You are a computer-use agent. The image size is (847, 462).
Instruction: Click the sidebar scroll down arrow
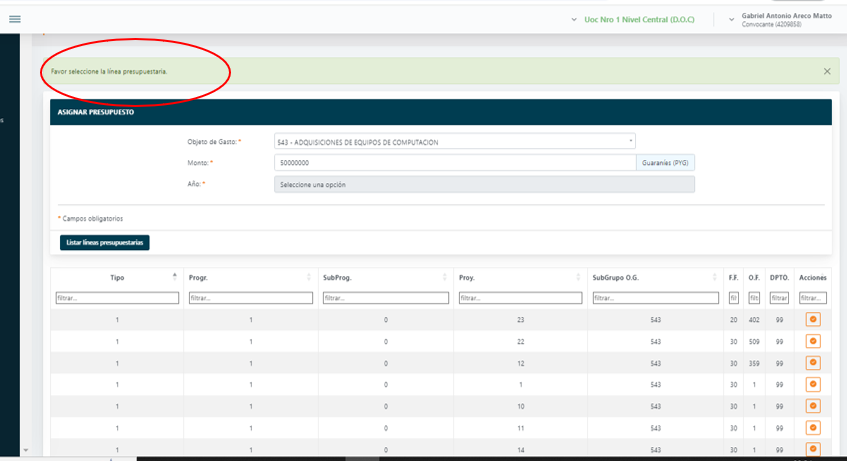[25, 450]
